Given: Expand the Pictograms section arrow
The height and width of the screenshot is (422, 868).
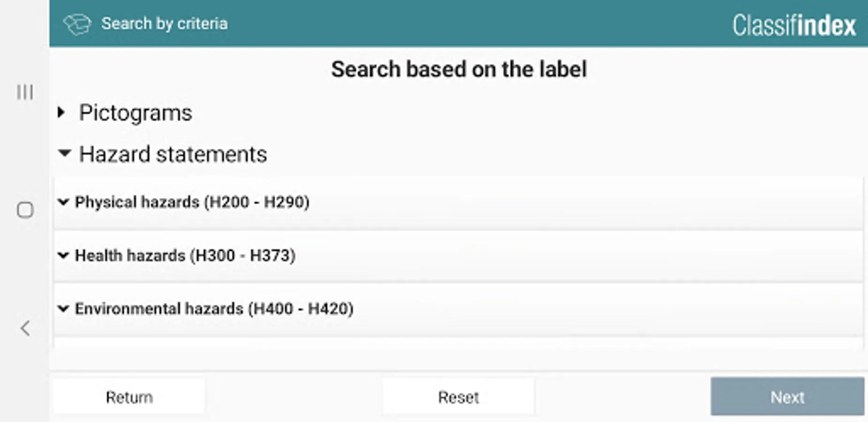Looking at the screenshot, I should pyautogui.click(x=61, y=113).
